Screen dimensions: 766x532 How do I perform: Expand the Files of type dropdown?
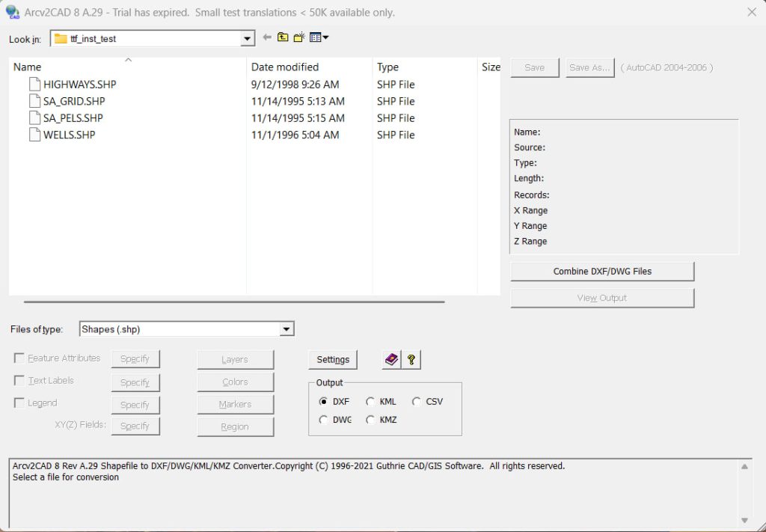click(x=287, y=329)
